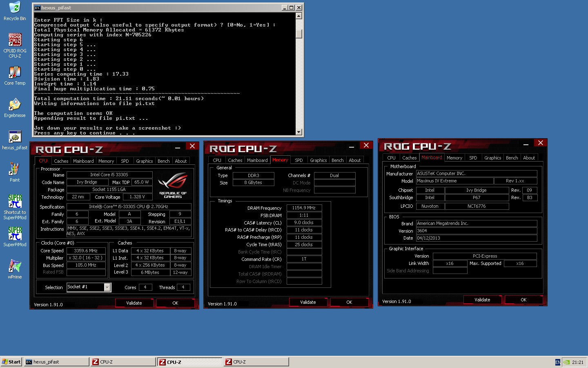Maximize the hexus_pifast console window

tap(292, 8)
